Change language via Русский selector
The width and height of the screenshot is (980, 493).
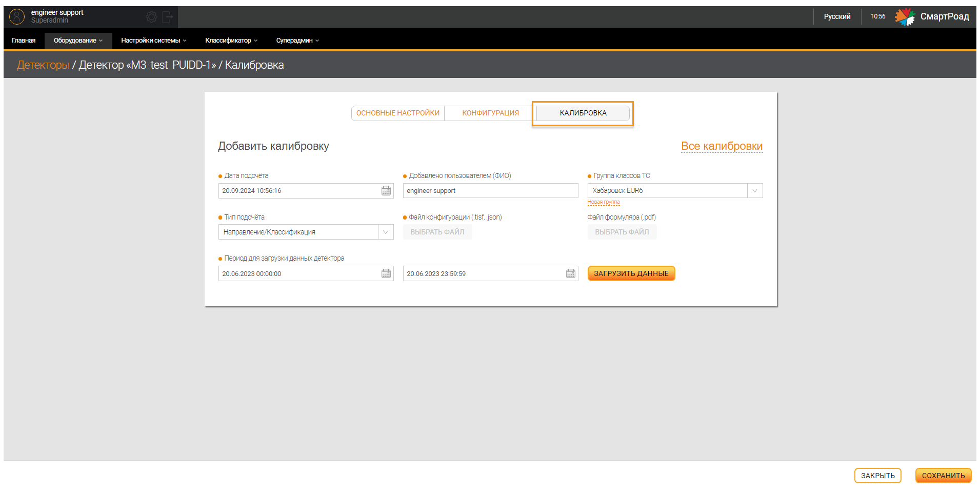point(837,16)
